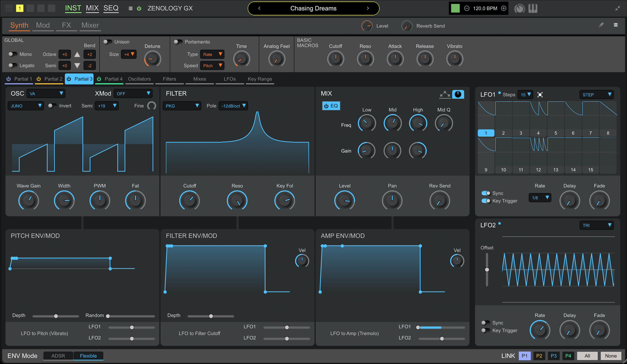627x364 pixels.
Task: Expand the JUNO oscillator waveform dropdown
Action: click(26, 106)
